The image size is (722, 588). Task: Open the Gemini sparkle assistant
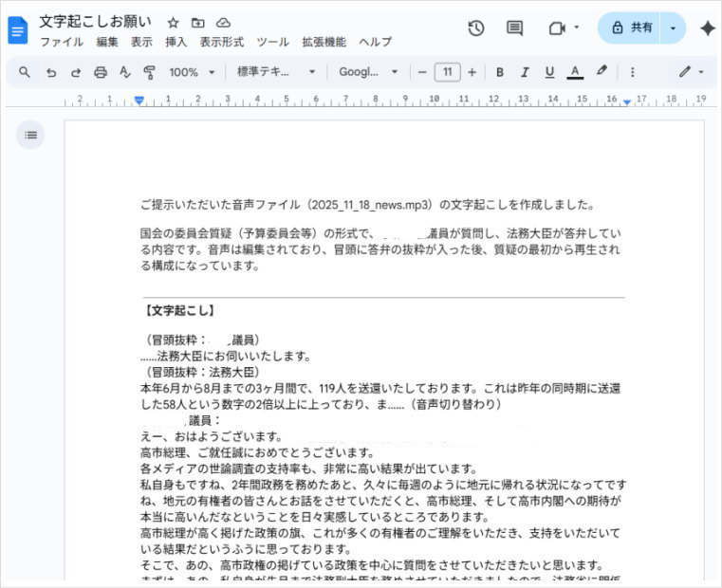pos(707,28)
